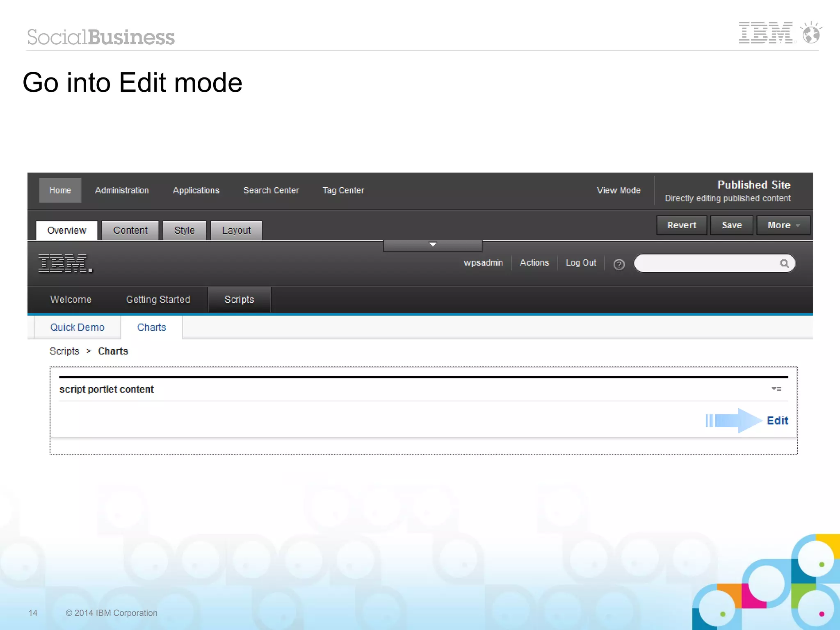
Task: Select the Layout toolbar tab
Action: (236, 230)
